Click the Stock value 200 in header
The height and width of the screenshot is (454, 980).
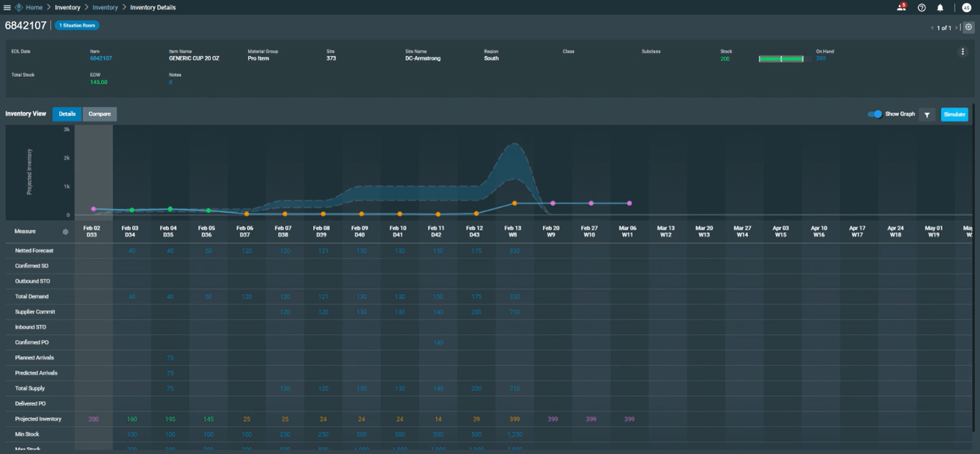725,59
